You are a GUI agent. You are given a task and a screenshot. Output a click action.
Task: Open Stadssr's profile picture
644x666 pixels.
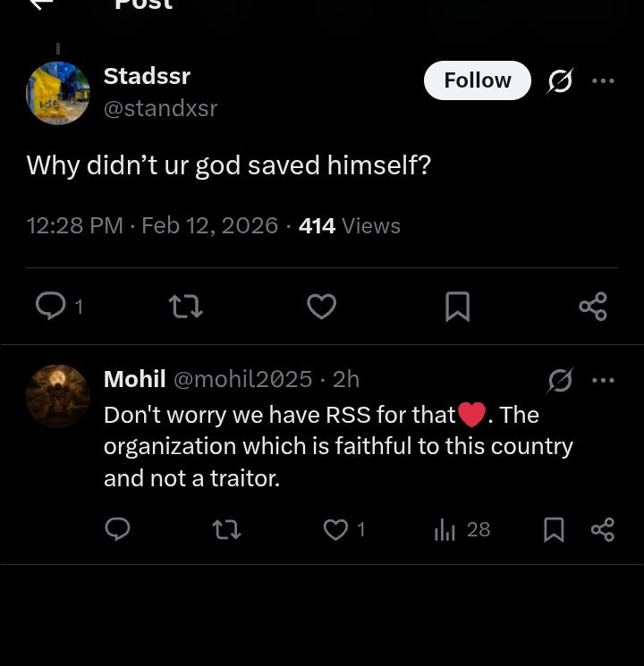(58, 93)
